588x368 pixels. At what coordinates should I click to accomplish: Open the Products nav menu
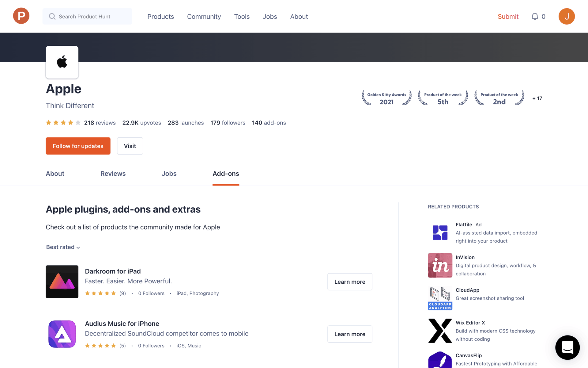click(x=160, y=17)
